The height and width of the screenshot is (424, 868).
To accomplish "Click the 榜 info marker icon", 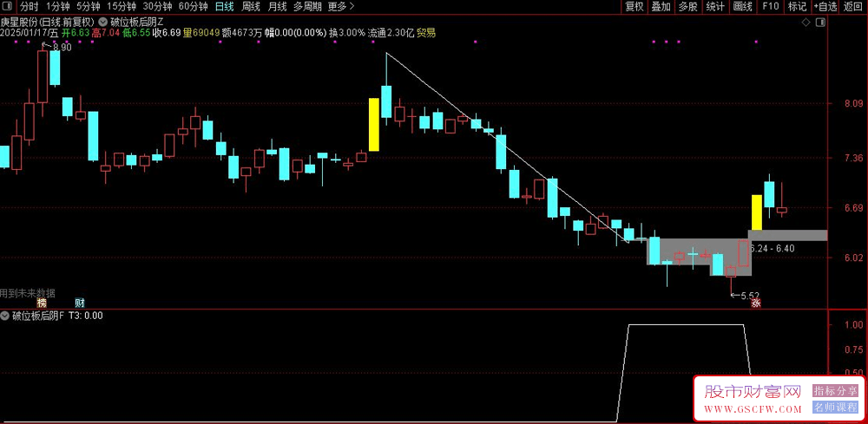I will pos(42,303).
